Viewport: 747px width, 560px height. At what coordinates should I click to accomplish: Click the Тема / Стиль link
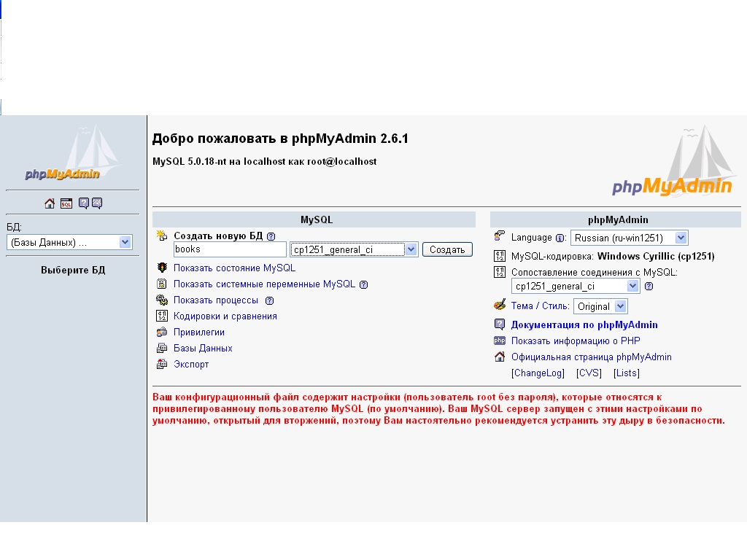click(x=541, y=306)
